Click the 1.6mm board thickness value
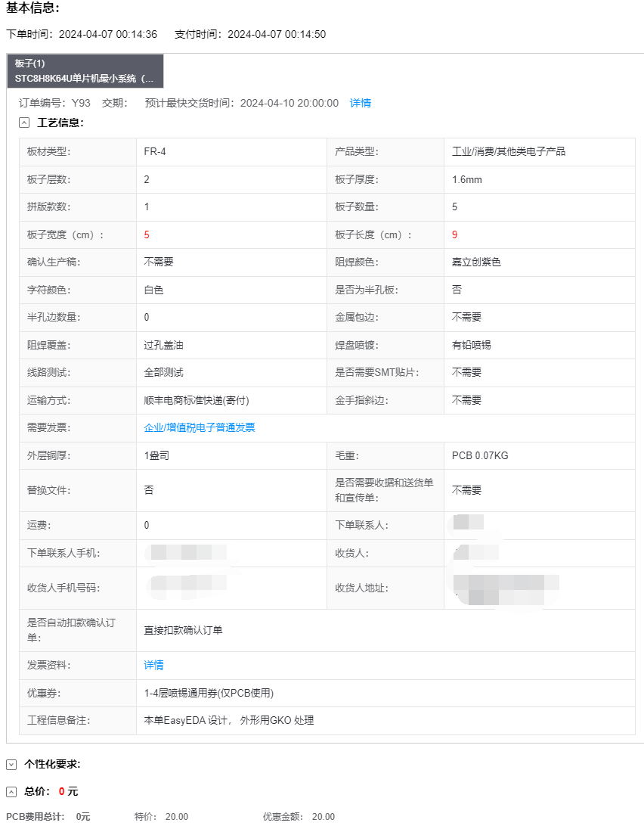 tap(467, 180)
